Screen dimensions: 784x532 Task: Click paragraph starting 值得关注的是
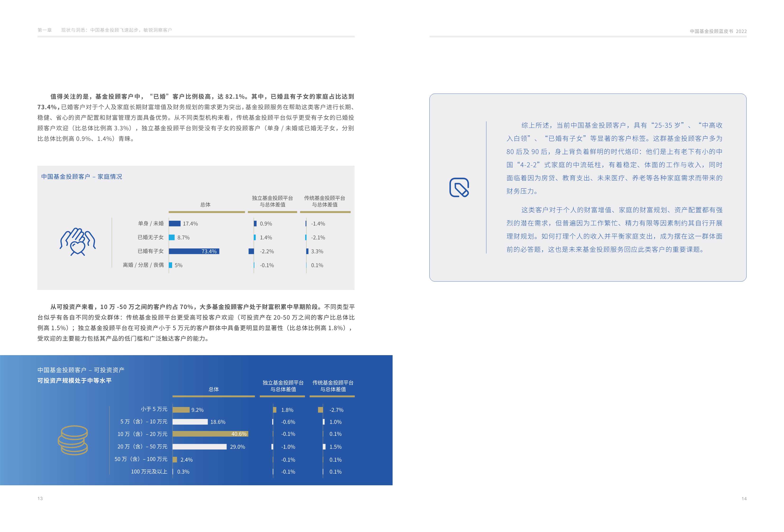click(x=196, y=117)
